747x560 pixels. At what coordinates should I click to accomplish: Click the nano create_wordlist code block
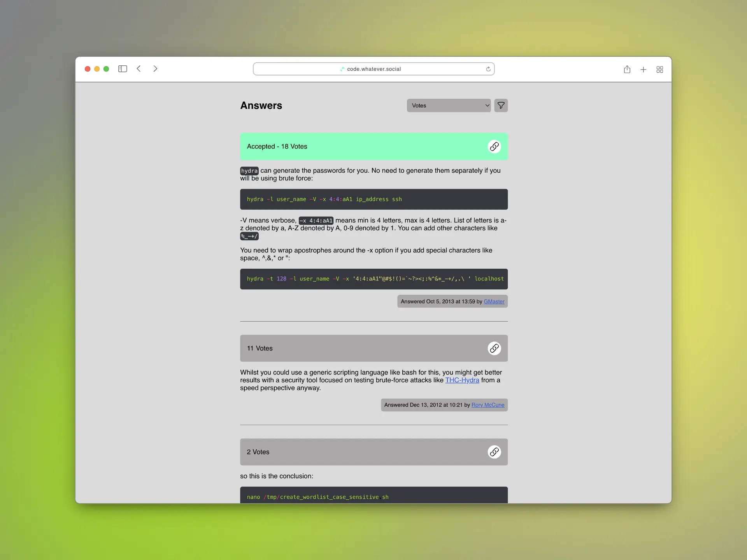tap(373, 495)
